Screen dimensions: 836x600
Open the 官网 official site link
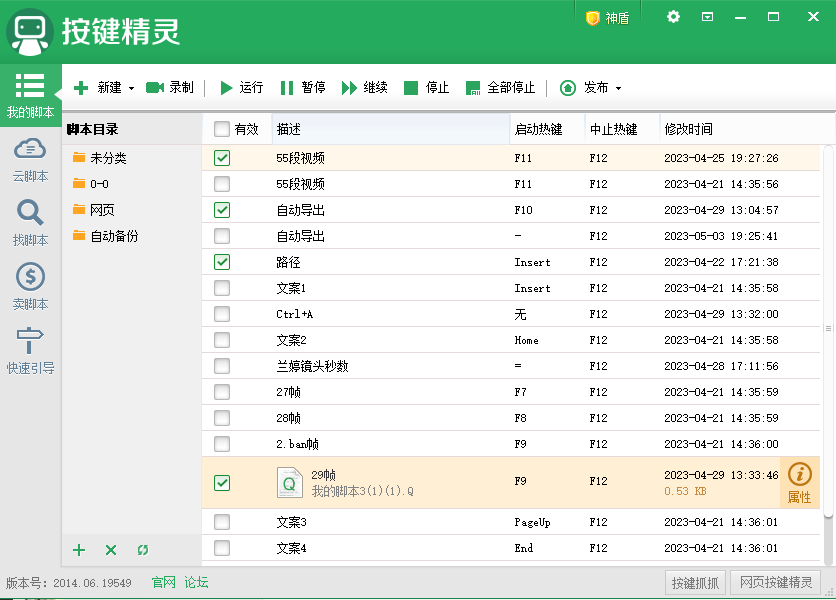coord(163,582)
